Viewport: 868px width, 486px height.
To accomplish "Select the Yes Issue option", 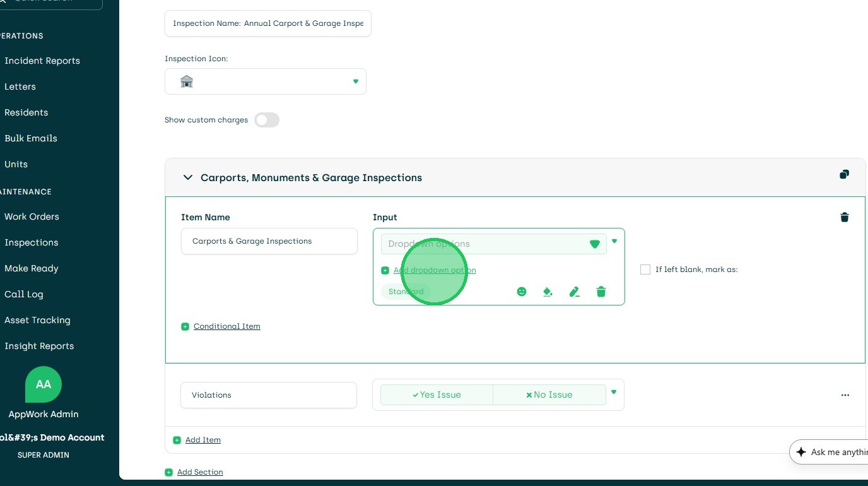I will (x=437, y=394).
